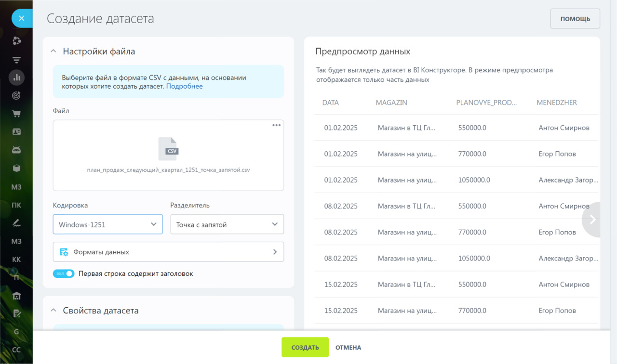Click the green СОЗДАТЬ button
The height and width of the screenshot is (364, 617).
(x=305, y=347)
